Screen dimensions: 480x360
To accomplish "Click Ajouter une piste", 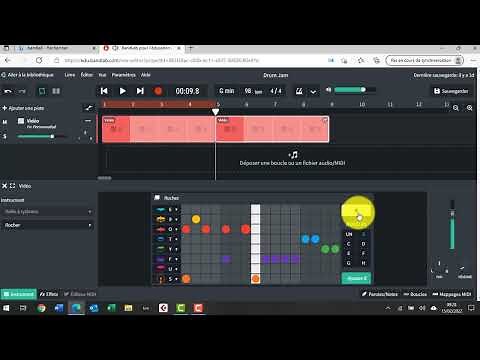I will pos(23,108).
